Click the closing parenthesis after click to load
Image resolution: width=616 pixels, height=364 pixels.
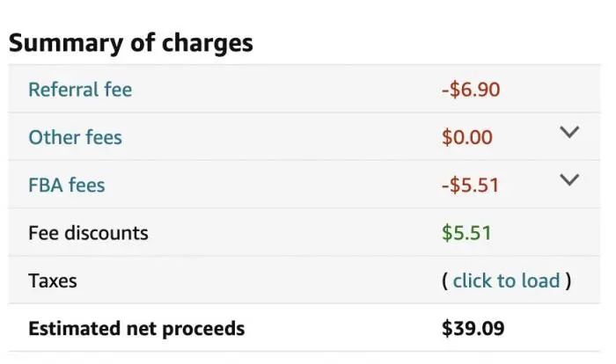pyautogui.click(x=568, y=280)
